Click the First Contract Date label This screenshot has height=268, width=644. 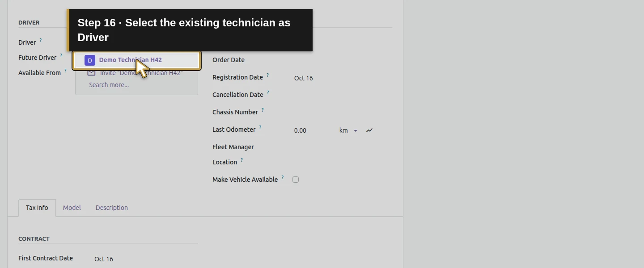tap(46, 258)
